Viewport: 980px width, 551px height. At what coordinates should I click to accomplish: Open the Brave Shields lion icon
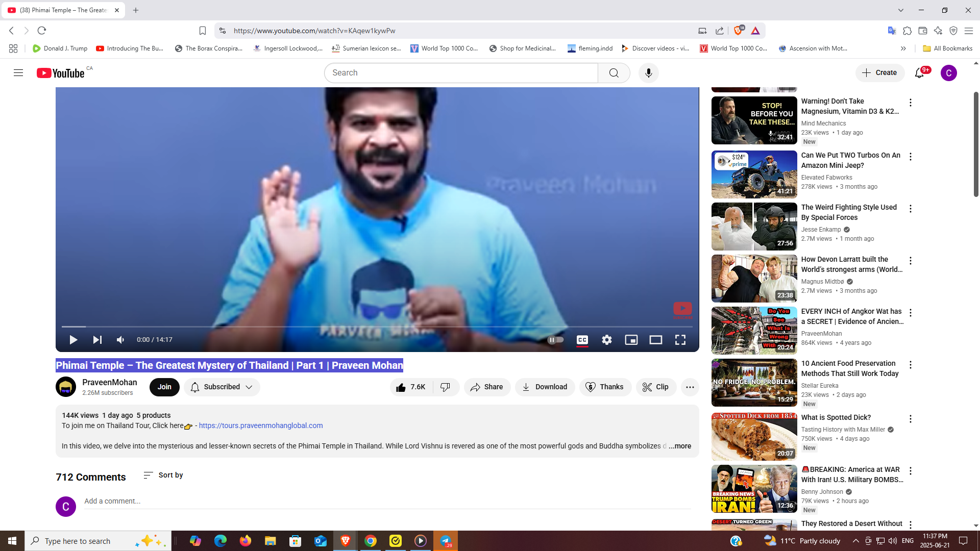pyautogui.click(x=738, y=31)
